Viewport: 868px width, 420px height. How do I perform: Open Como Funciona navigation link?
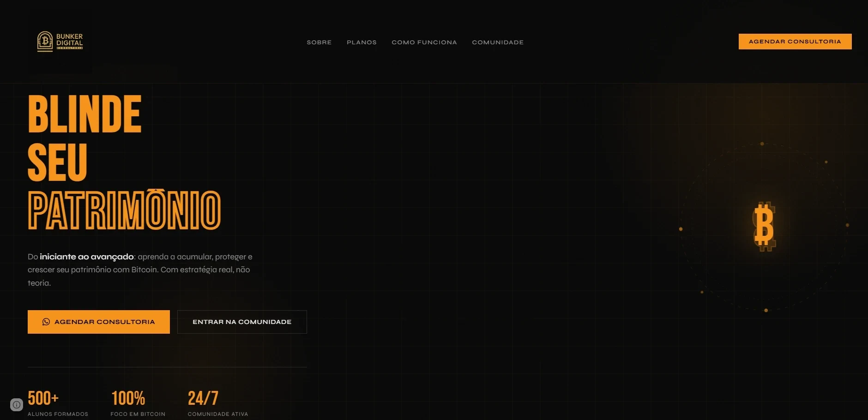pyautogui.click(x=424, y=42)
